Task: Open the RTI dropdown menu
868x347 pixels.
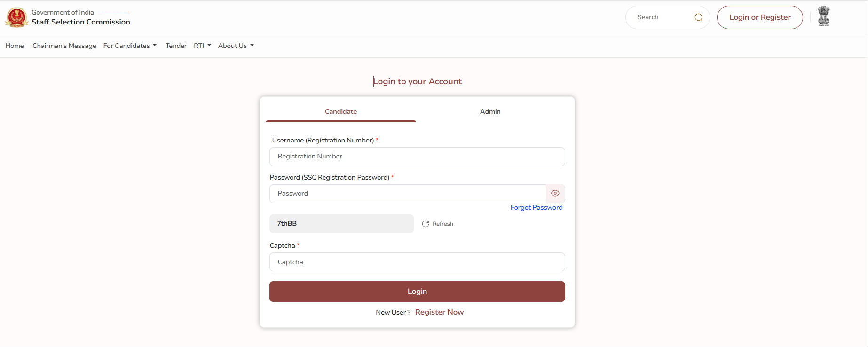Action: (x=202, y=46)
